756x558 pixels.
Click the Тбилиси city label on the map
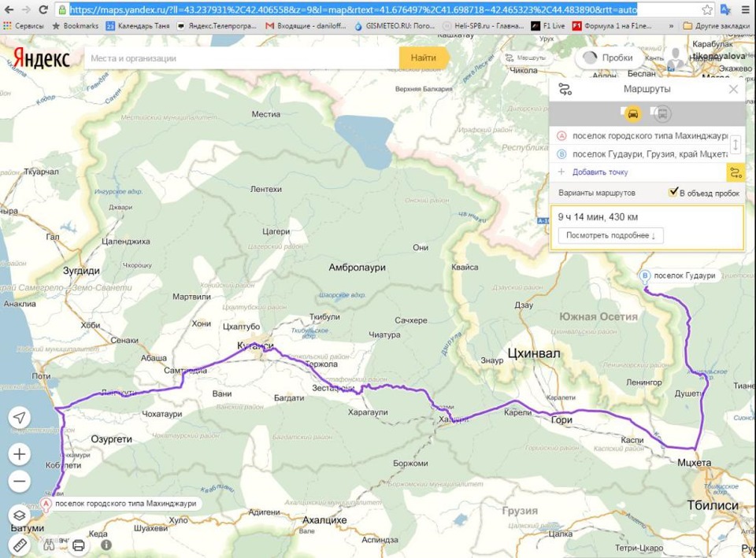[x=713, y=505]
